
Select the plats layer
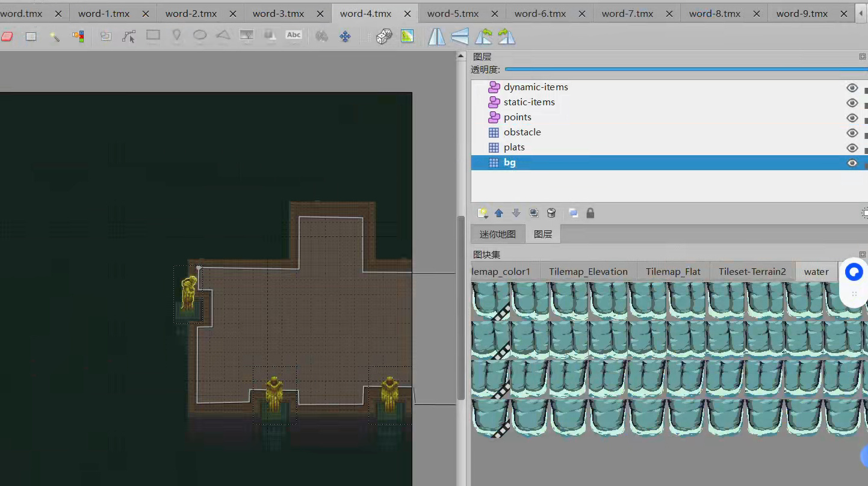[x=514, y=147]
